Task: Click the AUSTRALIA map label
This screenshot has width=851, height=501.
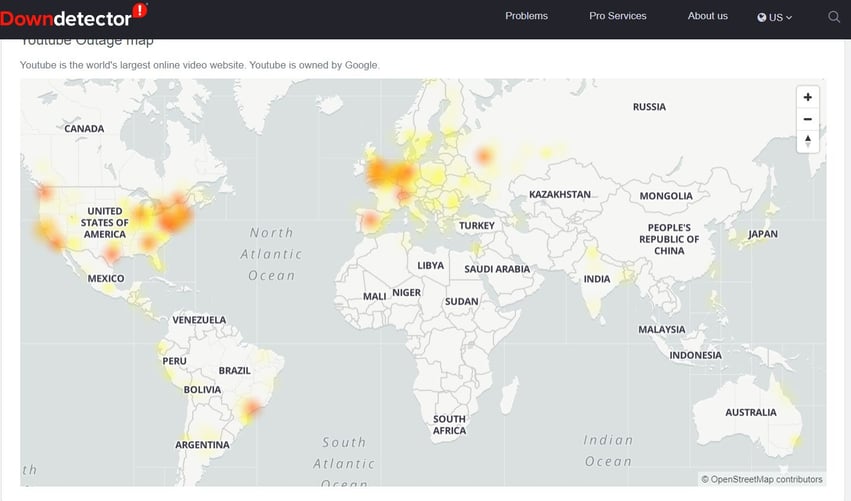Action: (x=751, y=413)
